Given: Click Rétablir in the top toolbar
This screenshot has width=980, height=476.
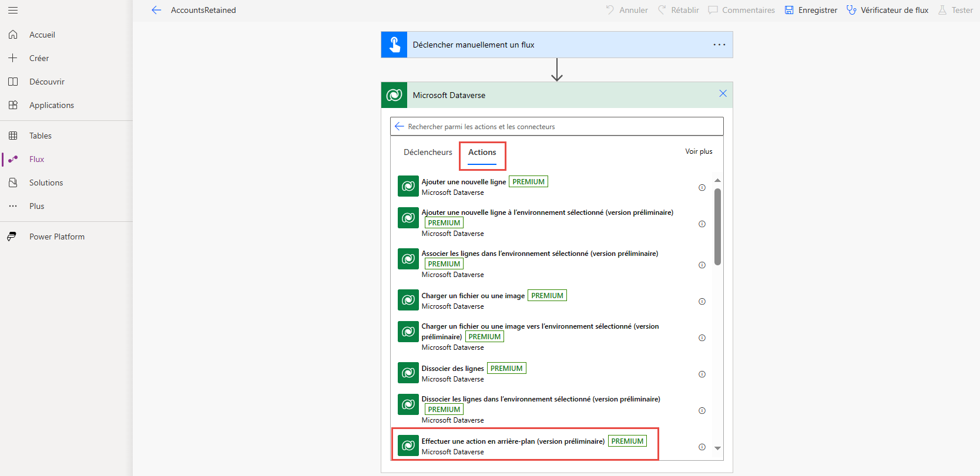Looking at the screenshot, I should 678,10.
